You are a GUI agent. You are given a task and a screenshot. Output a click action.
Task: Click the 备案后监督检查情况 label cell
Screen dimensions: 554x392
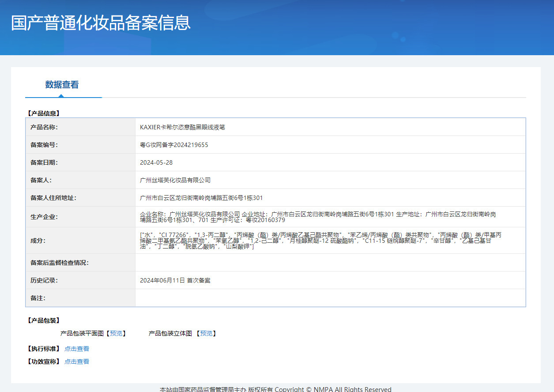click(x=80, y=263)
